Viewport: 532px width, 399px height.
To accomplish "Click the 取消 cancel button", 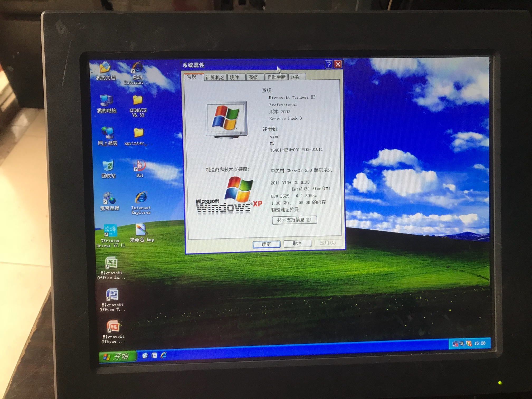I will tap(297, 244).
